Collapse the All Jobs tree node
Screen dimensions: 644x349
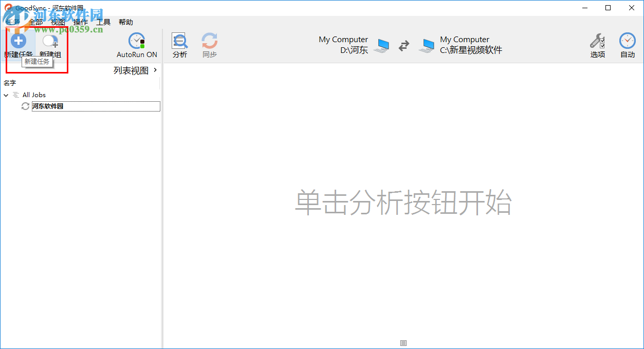6,95
